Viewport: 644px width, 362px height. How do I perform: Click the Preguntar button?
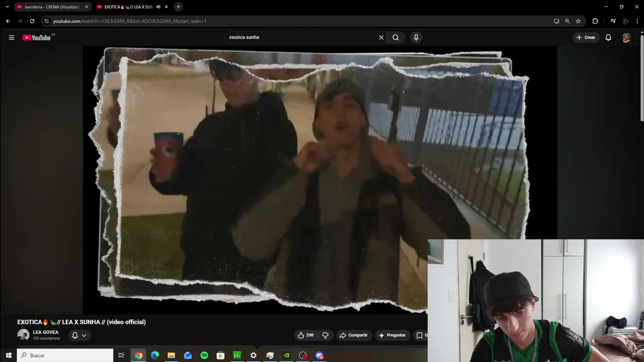tap(392, 335)
